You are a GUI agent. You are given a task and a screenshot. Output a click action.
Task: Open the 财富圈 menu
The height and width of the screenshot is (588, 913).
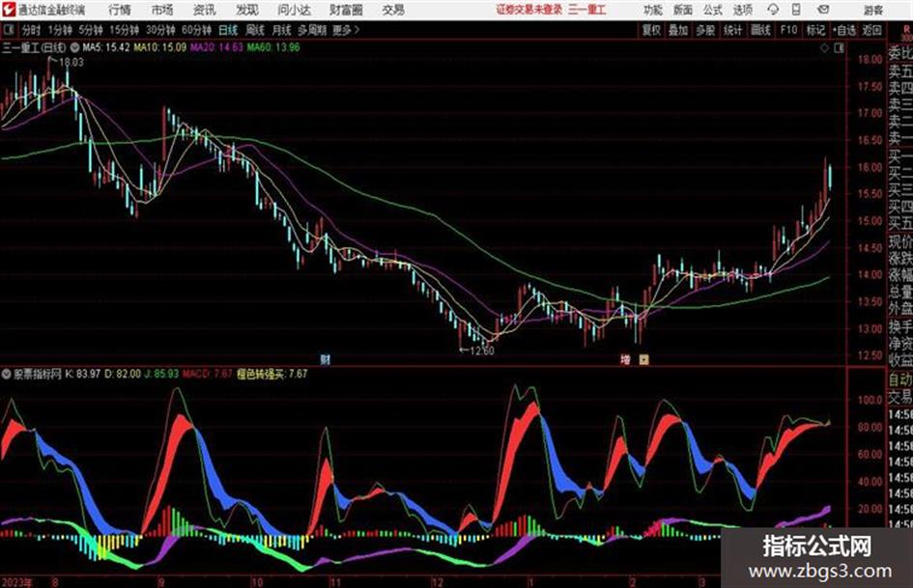[346, 10]
